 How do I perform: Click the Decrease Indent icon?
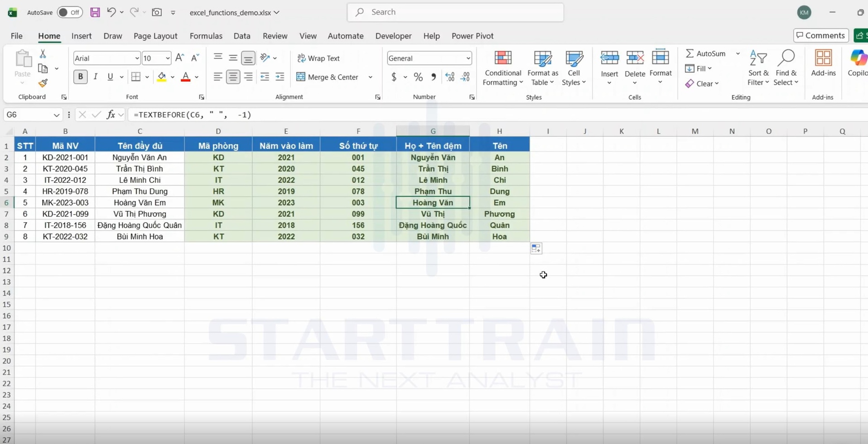coord(265,77)
